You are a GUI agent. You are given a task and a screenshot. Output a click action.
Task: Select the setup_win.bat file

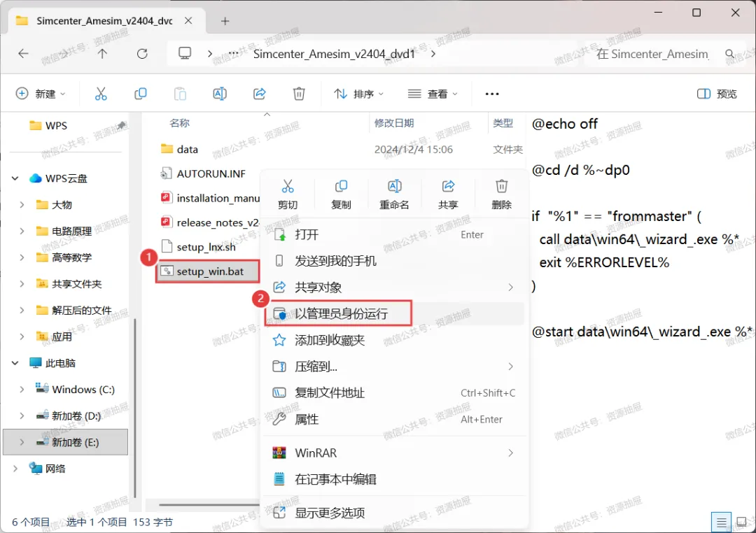pyautogui.click(x=208, y=271)
